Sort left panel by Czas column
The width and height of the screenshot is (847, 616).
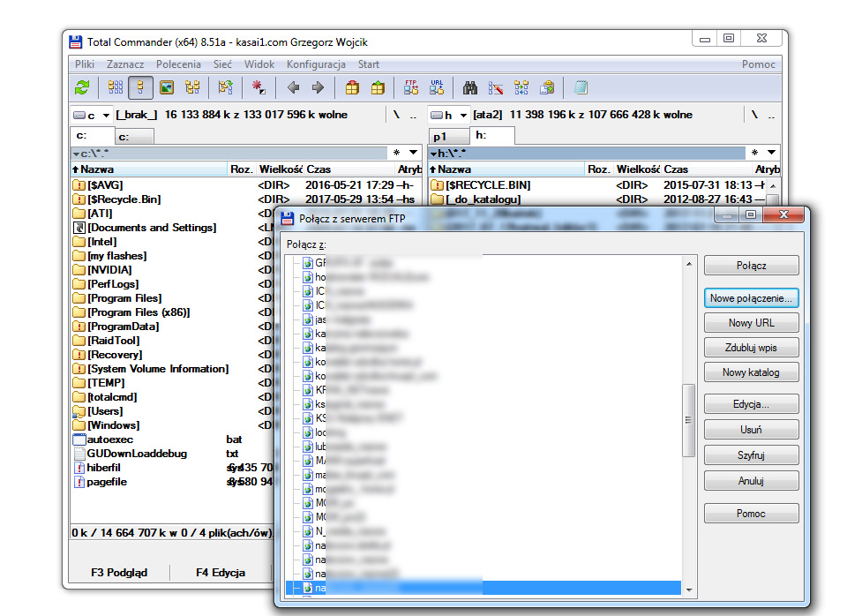point(350,169)
